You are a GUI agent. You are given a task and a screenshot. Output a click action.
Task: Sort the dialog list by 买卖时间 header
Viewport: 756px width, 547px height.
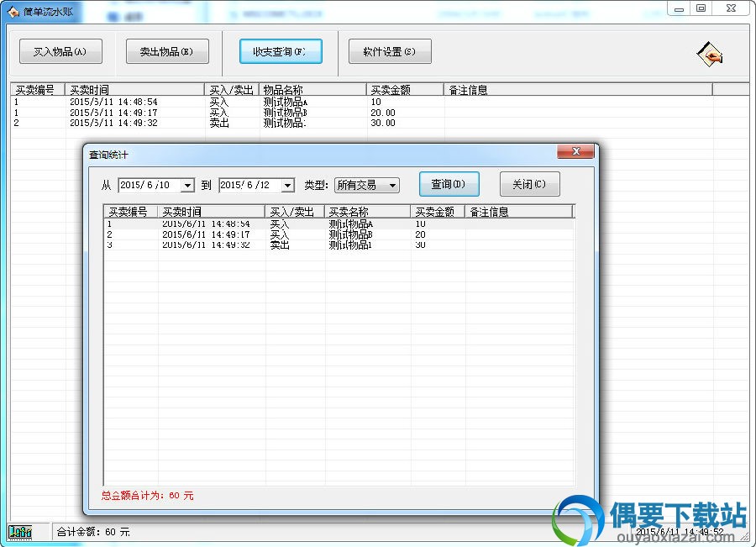(211, 212)
